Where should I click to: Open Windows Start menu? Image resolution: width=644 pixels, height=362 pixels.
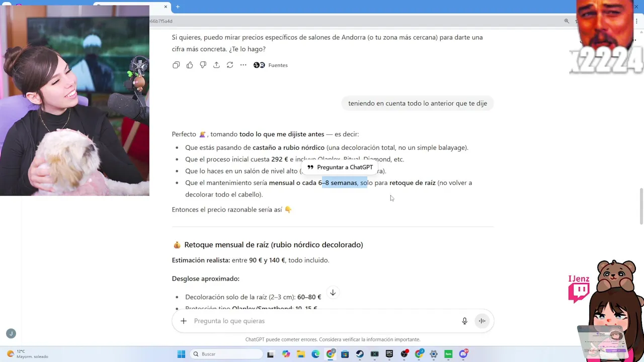(x=181, y=354)
